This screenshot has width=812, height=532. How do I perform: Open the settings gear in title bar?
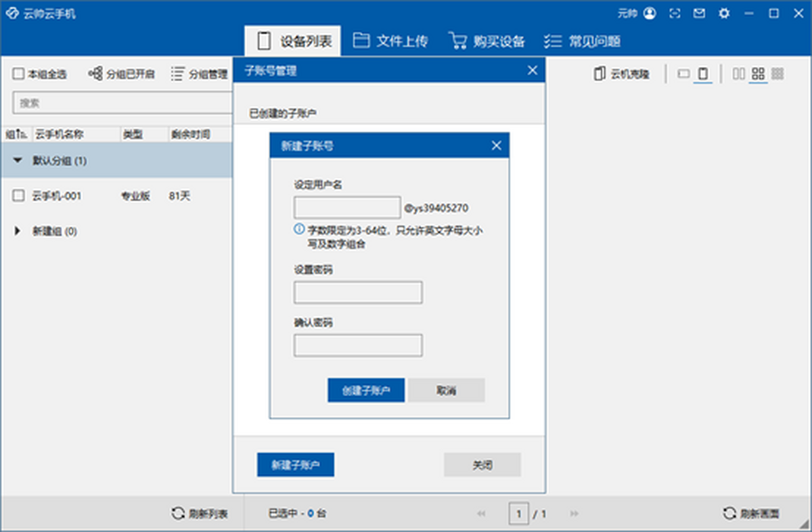(x=724, y=13)
